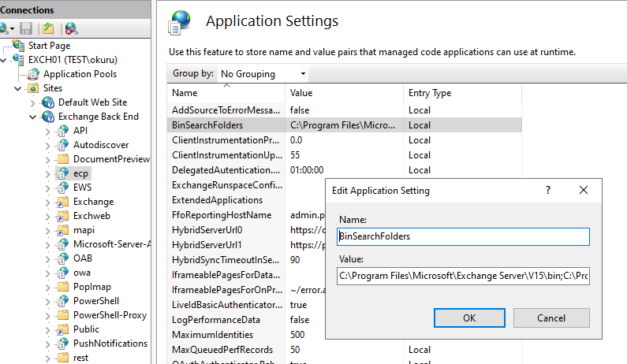Click the ecp application icon

coord(63,173)
